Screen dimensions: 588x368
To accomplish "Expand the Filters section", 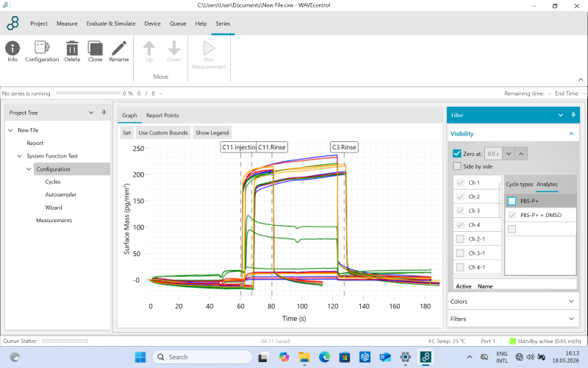I will point(512,319).
